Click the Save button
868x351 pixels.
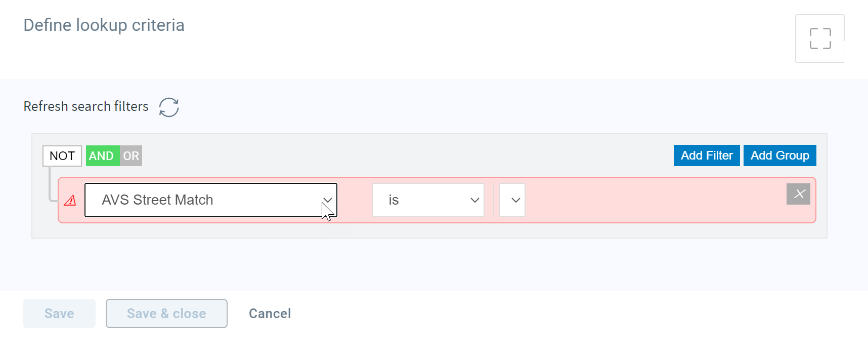point(59,314)
